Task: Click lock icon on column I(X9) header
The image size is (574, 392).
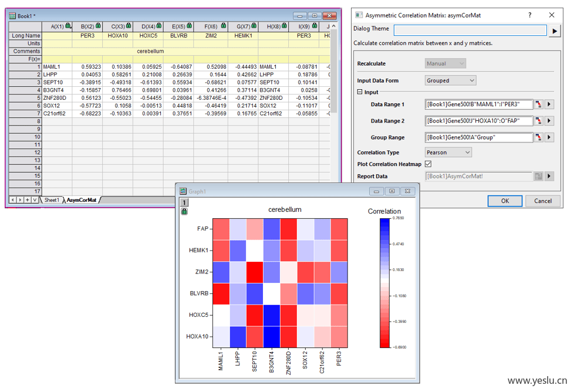Action: [315, 26]
